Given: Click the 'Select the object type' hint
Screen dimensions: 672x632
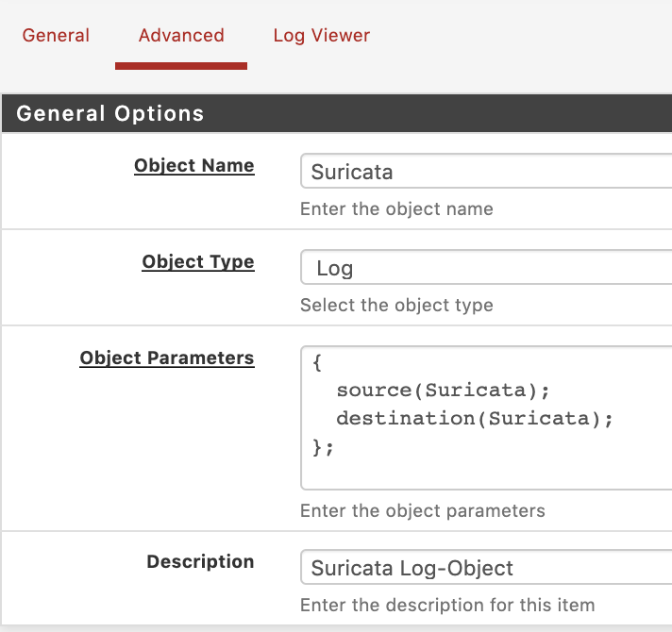Looking at the screenshot, I should [x=396, y=306].
